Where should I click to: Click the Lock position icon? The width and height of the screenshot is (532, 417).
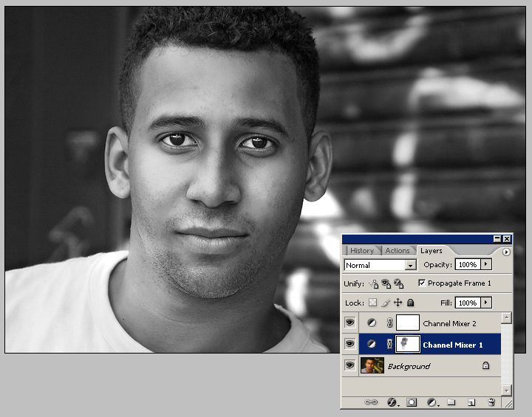click(x=398, y=303)
